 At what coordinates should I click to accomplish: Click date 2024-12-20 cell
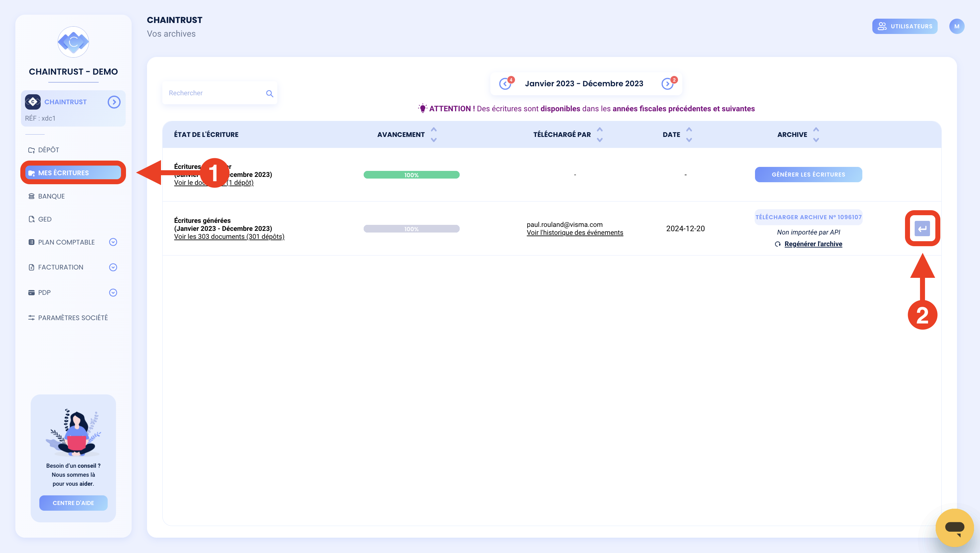pos(685,229)
